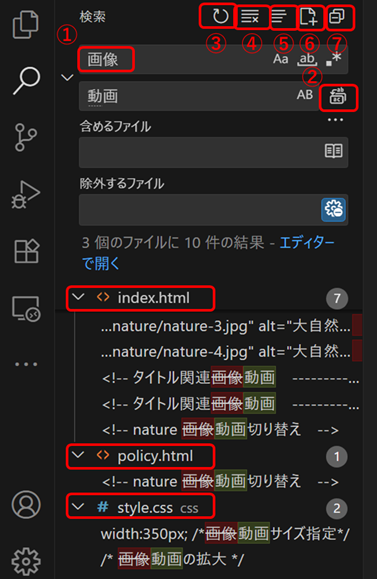Select the index.html file label
Viewport: 377px width, 579px height.
154,298
